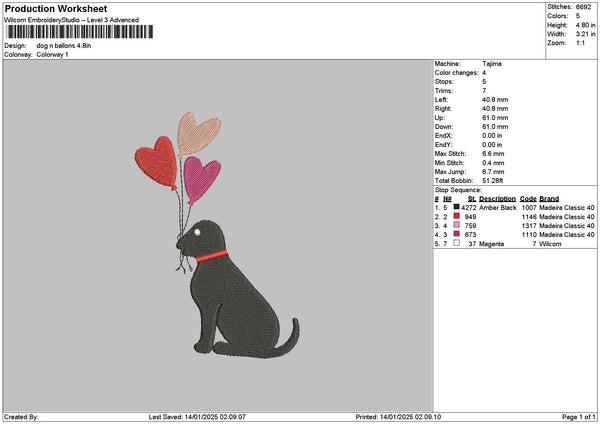Viewport: 600px width, 424px height.
Task: Click the Page 1 of 1 footer text
Action: tap(579, 417)
